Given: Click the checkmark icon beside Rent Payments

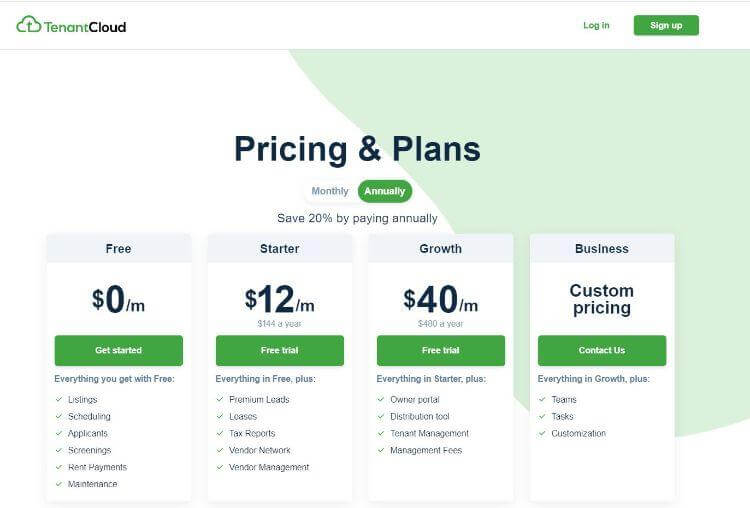Looking at the screenshot, I should [x=59, y=467].
